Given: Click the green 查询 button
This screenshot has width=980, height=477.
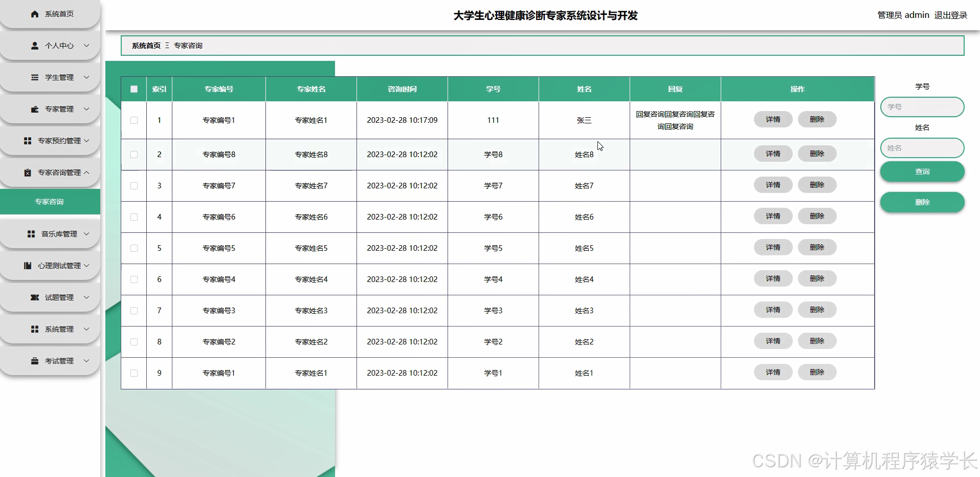Looking at the screenshot, I should click(922, 171).
